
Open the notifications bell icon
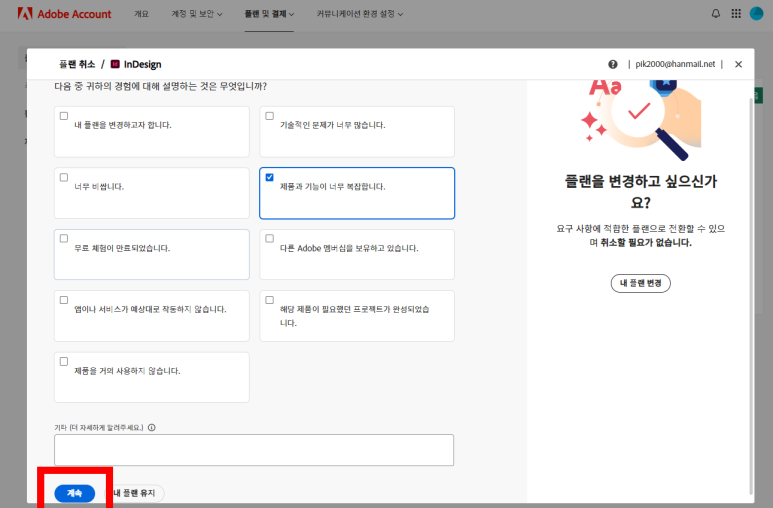(x=715, y=14)
